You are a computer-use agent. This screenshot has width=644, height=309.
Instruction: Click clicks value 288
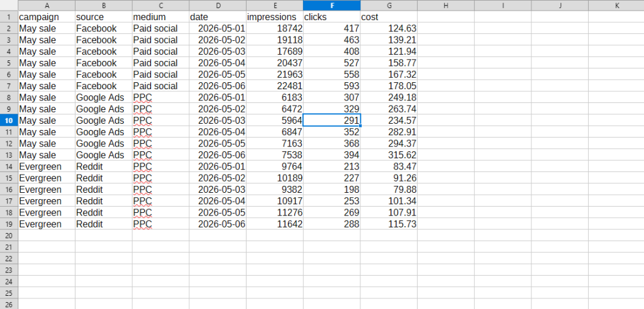[x=332, y=224]
